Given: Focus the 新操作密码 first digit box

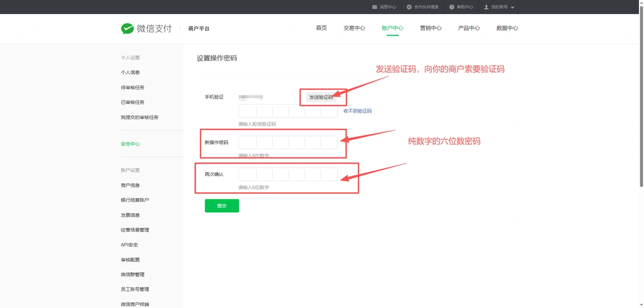Looking at the screenshot, I should 248,142.
